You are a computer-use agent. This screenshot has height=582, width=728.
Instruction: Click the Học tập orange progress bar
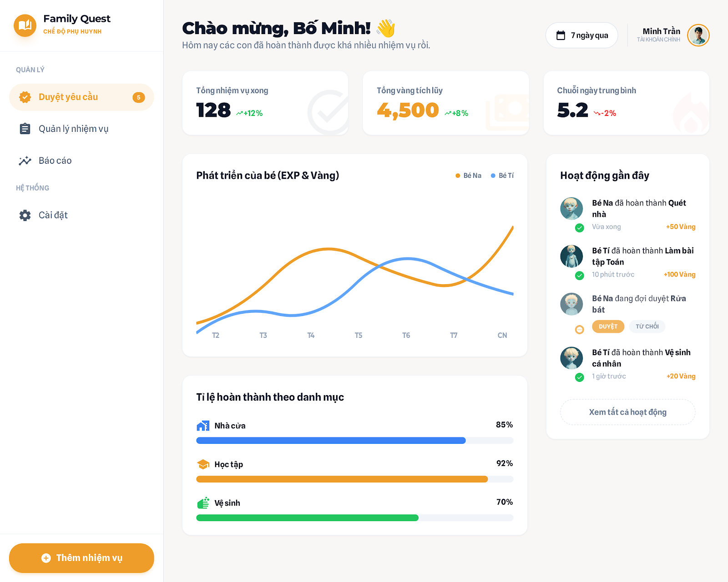coord(342,479)
